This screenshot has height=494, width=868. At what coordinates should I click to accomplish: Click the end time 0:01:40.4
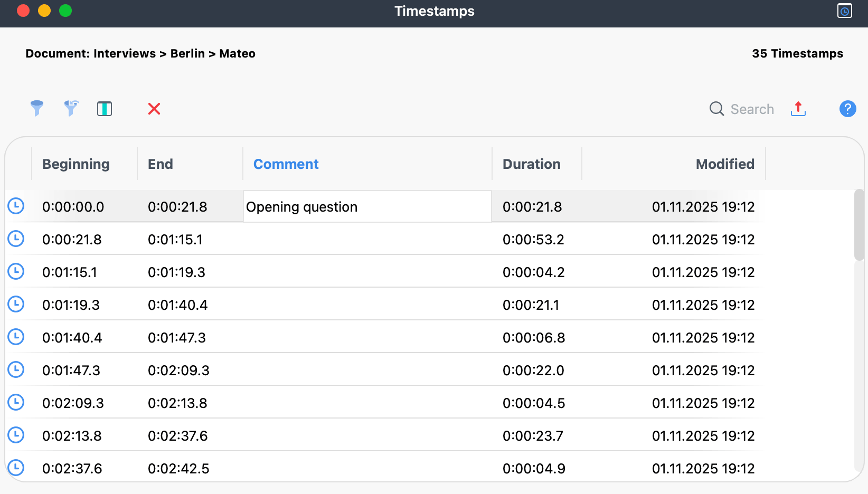click(178, 305)
